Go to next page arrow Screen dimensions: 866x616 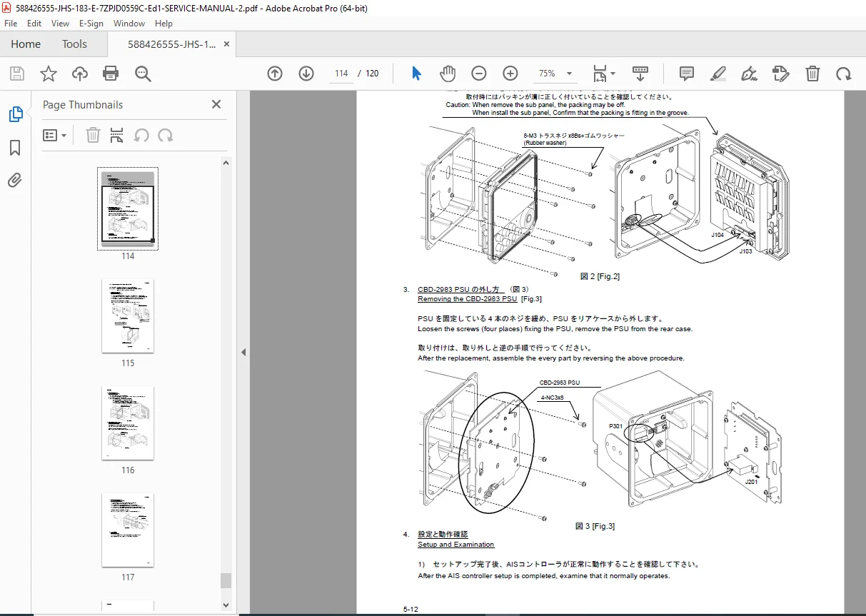click(x=306, y=74)
